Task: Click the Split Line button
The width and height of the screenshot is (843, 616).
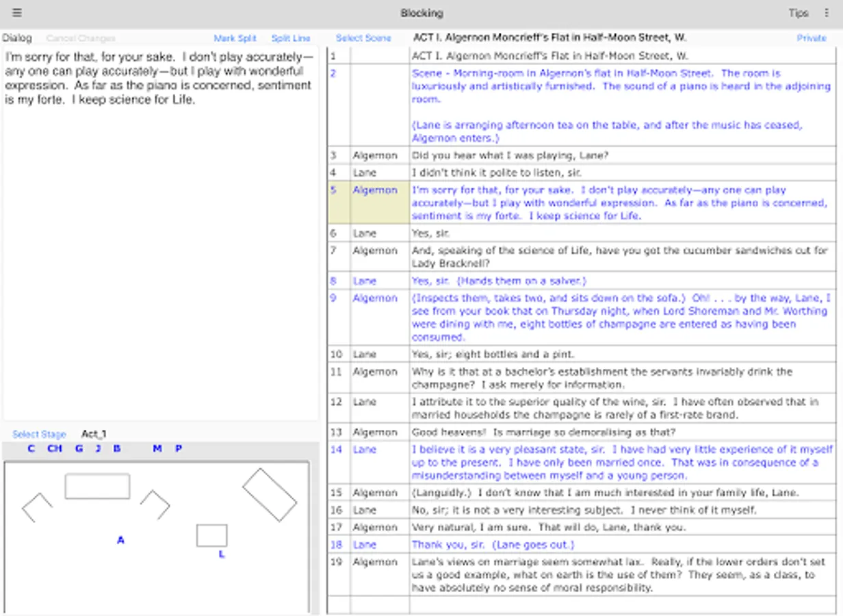Action: 291,38
